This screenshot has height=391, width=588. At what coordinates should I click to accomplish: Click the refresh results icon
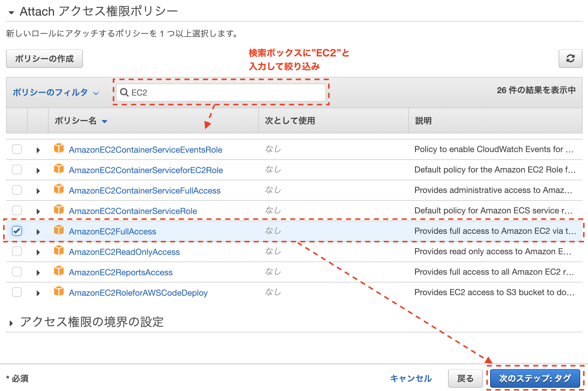point(570,59)
